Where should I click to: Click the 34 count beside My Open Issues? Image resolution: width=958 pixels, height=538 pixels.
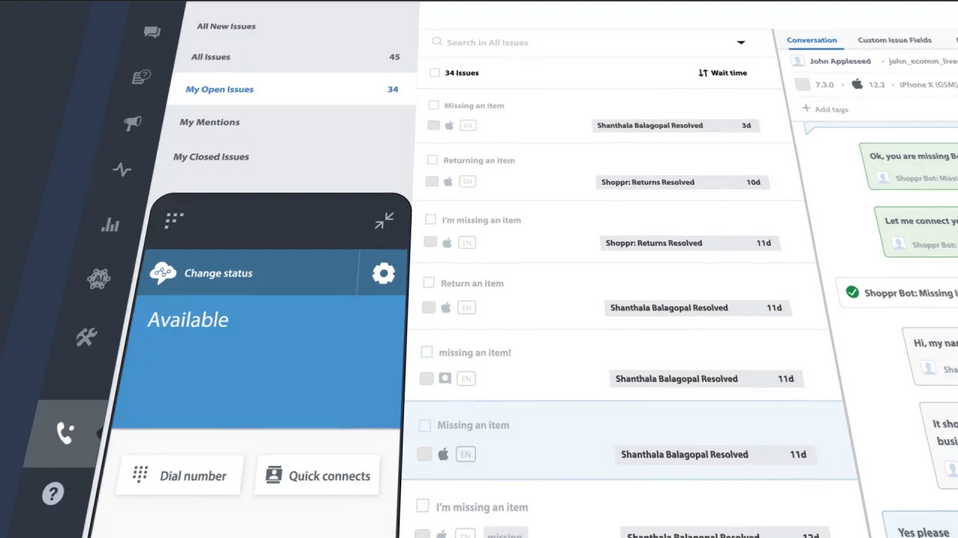pyautogui.click(x=393, y=89)
